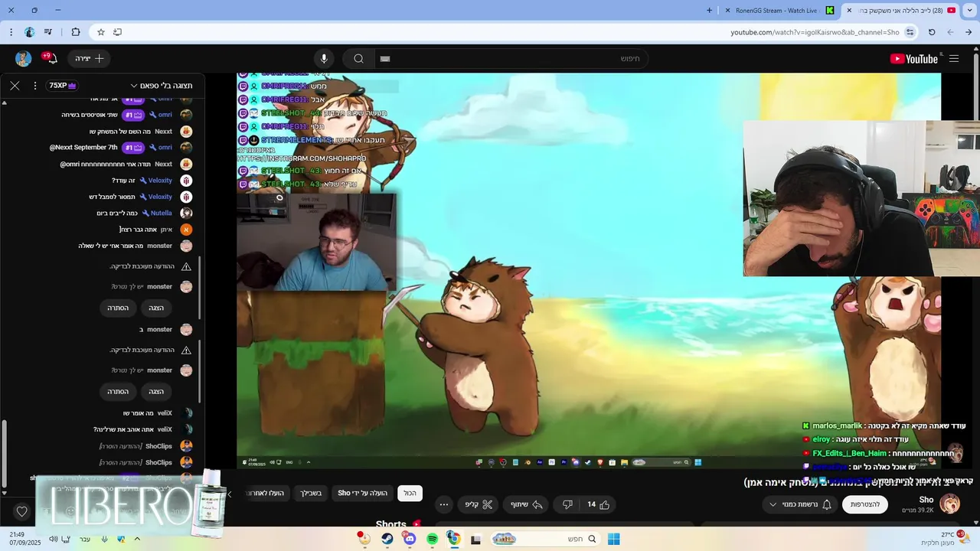
Task: Open Spotify from the taskbar
Action: [x=432, y=539]
